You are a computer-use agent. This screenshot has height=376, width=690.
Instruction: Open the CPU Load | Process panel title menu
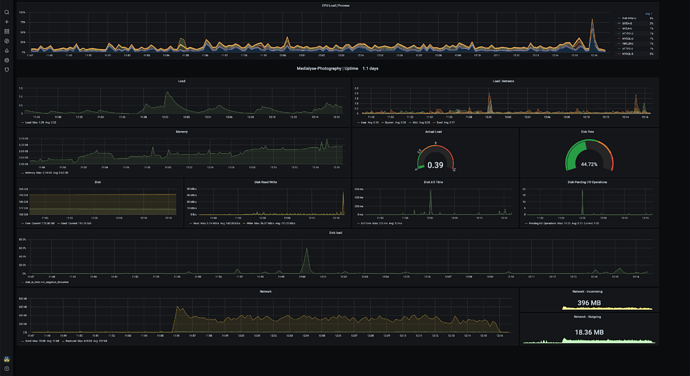[335, 6]
